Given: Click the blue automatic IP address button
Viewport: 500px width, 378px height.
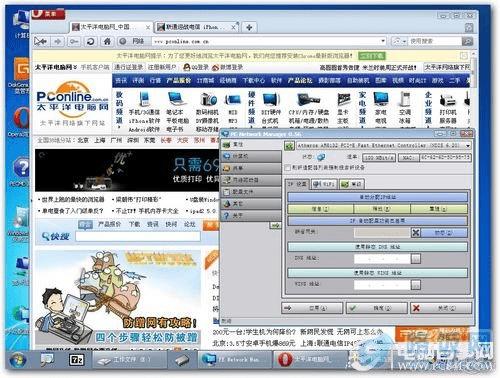Looking at the screenshot, I should click(377, 197).
